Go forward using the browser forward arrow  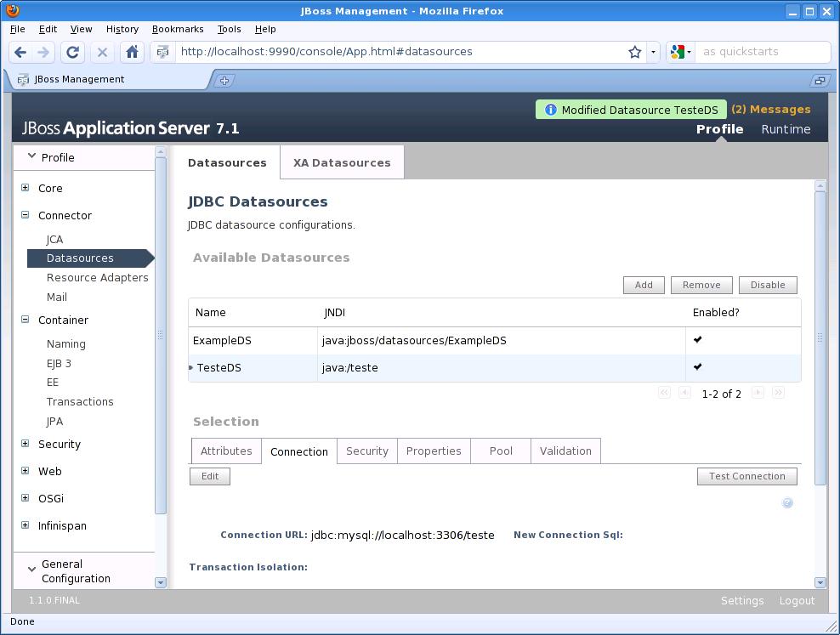tap(43, 52)
